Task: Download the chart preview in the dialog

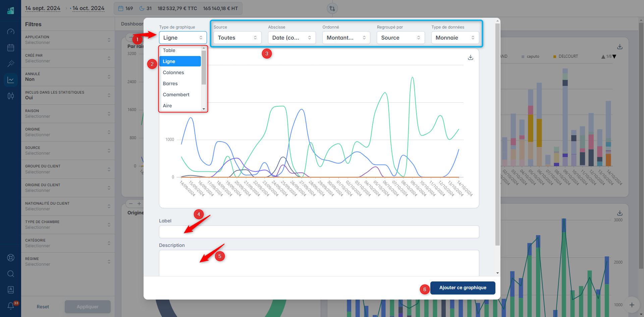Action: [471, 58]
